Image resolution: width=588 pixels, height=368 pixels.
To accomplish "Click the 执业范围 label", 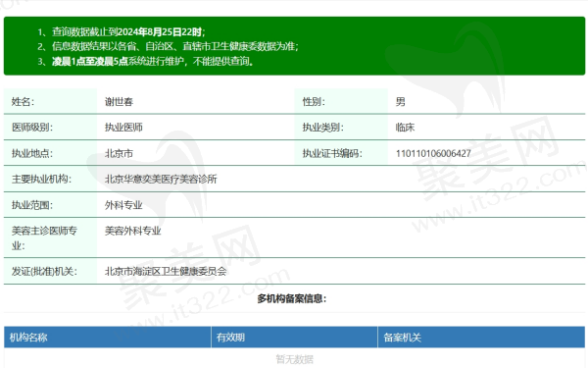I will point(32,205).
